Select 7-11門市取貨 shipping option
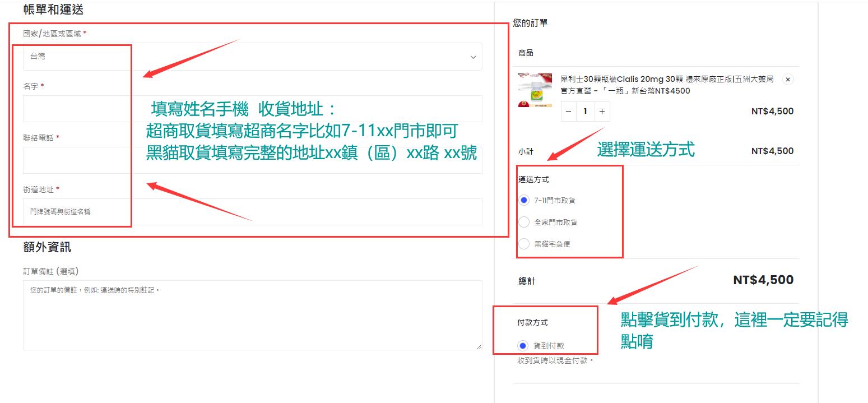 [524, 200]
